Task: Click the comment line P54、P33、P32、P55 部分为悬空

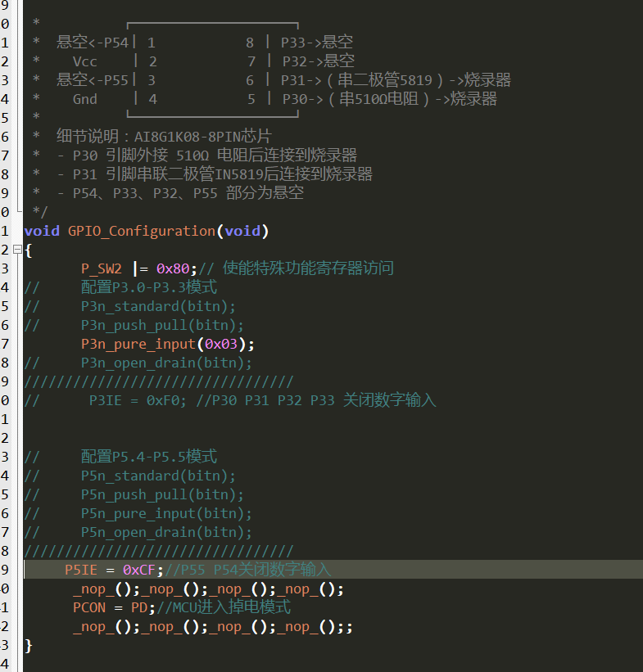Action: click(x=188, y=193)
